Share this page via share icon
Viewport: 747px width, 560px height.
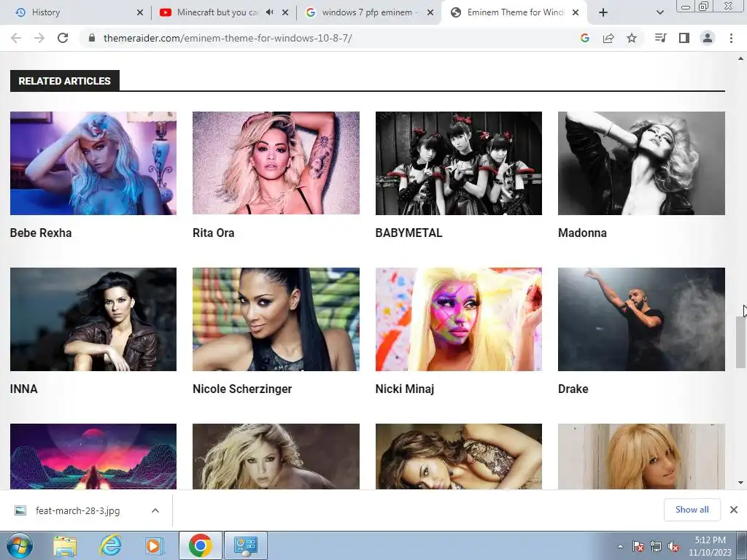608,38
